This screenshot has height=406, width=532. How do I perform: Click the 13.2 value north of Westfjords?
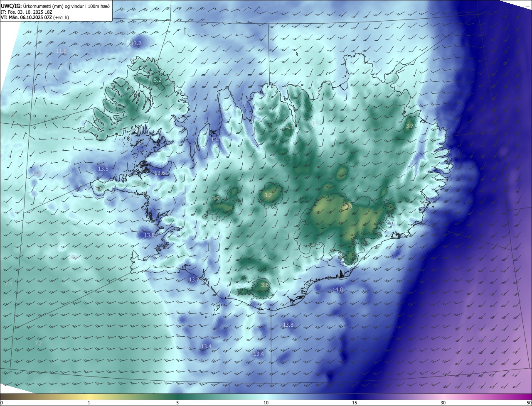pyautogui.click(x=136, y=43)
